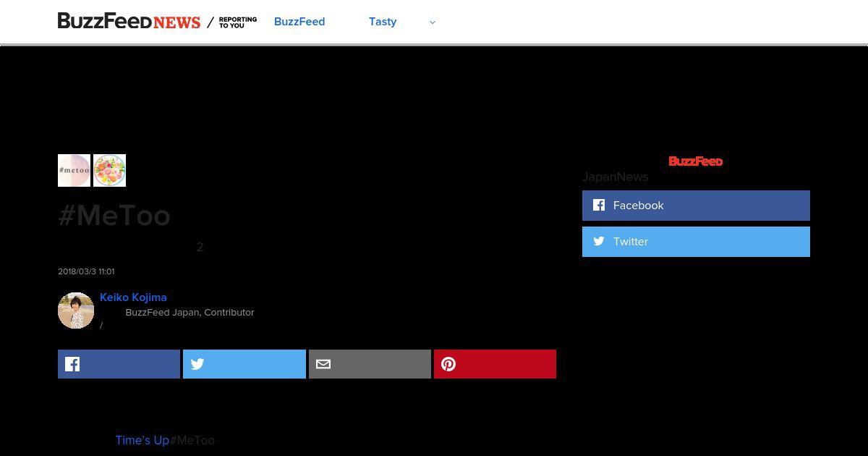Click the Reporting To You tagline

(x=238, y=22)
